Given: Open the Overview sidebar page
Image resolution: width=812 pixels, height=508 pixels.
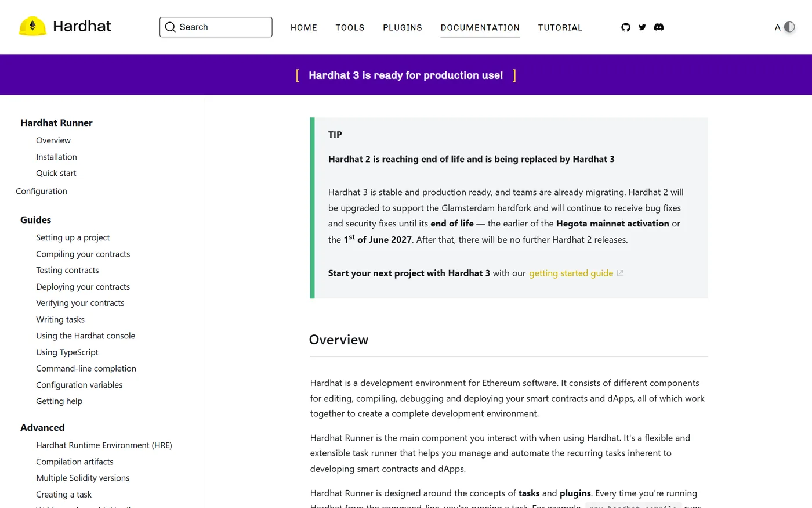Looking at the screenshot, I should [53, 140].
